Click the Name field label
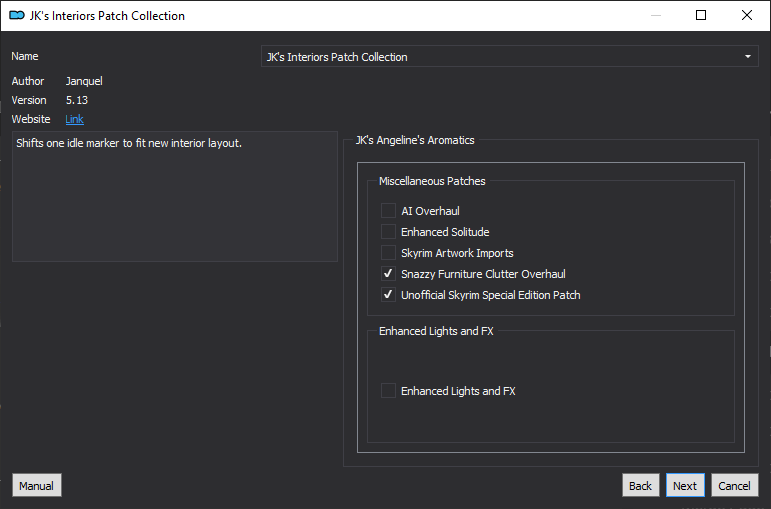Screen dimensions: 771x509 (x=25, y=56)
